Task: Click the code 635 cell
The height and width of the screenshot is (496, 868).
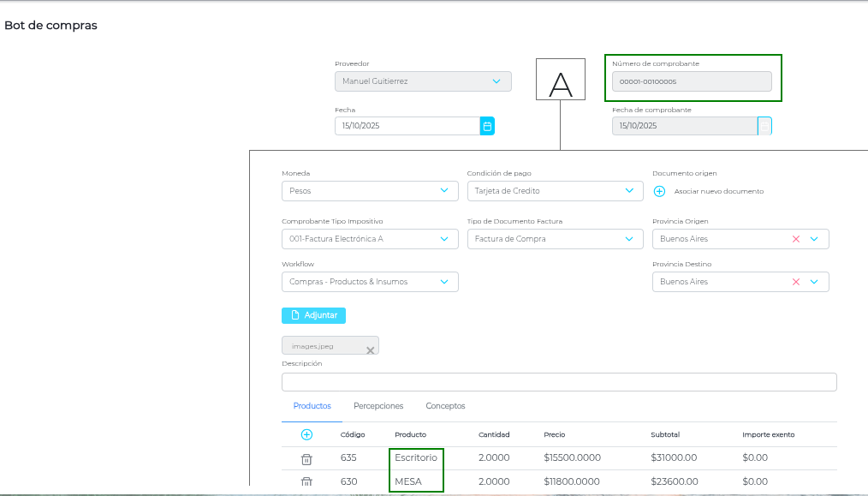Action: (x=348, y=457)
